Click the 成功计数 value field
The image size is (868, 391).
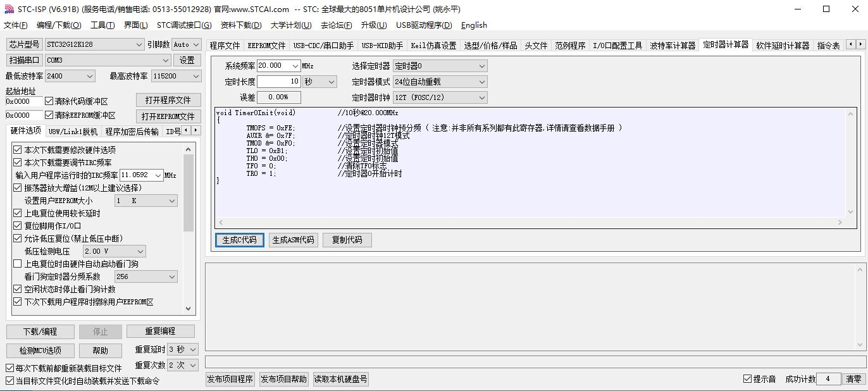pos(829,379)
